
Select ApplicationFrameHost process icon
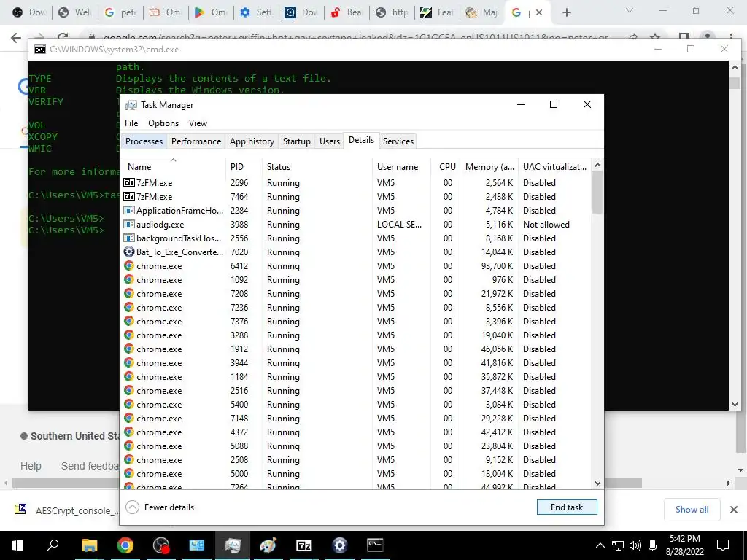(x=129, y=211)
